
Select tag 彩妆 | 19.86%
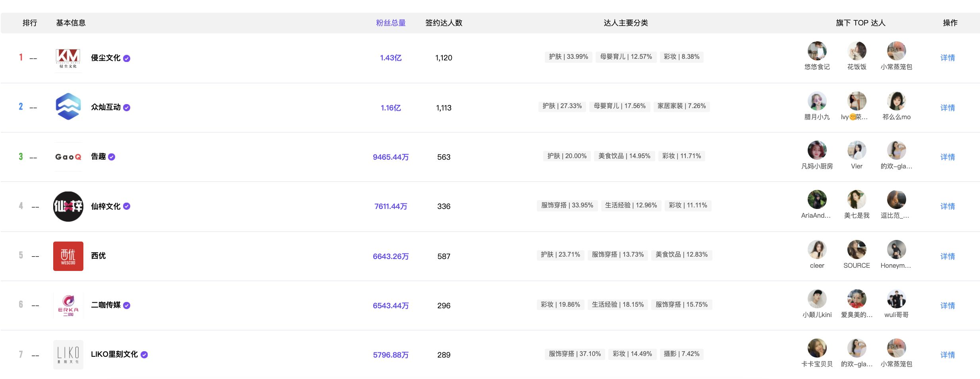pos(560,305)
